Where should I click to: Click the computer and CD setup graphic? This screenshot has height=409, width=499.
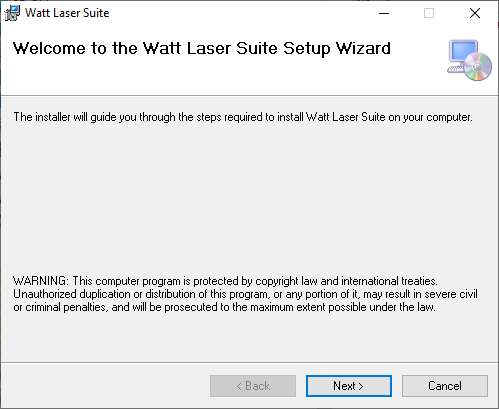(469, 60)
